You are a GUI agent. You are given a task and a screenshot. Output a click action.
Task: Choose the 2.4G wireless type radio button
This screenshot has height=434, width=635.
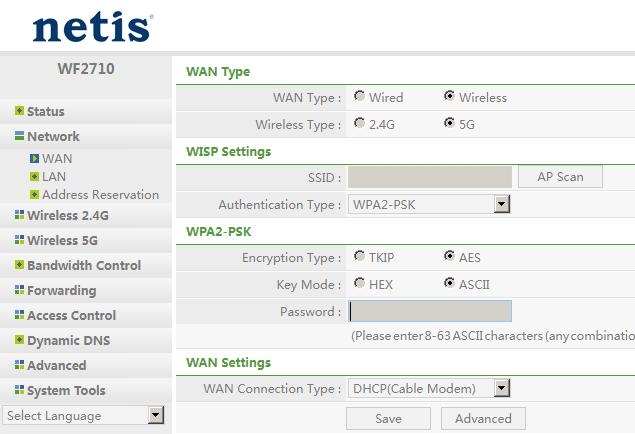point(359,123)
